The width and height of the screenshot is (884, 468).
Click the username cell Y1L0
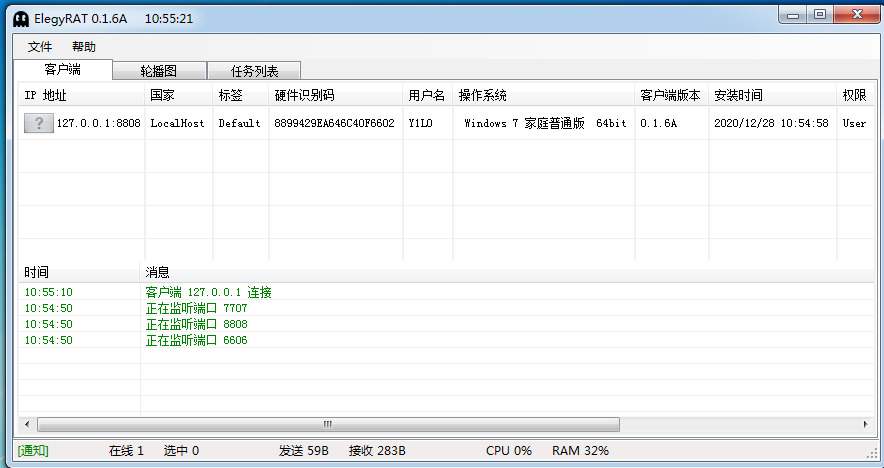coord(421,123)
